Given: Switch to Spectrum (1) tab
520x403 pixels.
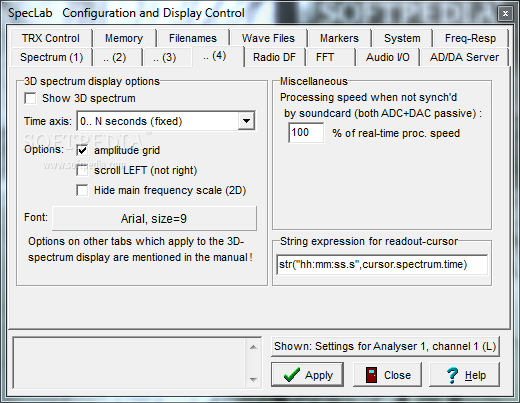Looking at the screenshot, I should [52, 57].
